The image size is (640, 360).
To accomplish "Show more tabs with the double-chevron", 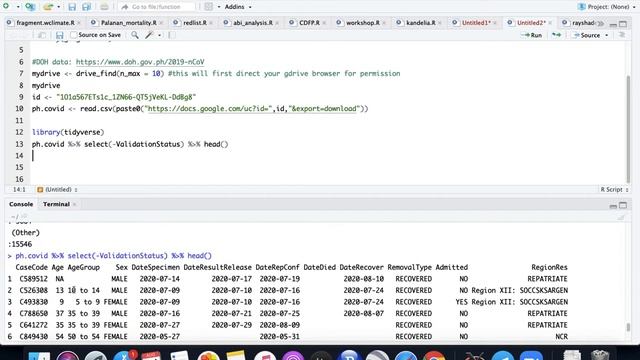I will 600,23.
